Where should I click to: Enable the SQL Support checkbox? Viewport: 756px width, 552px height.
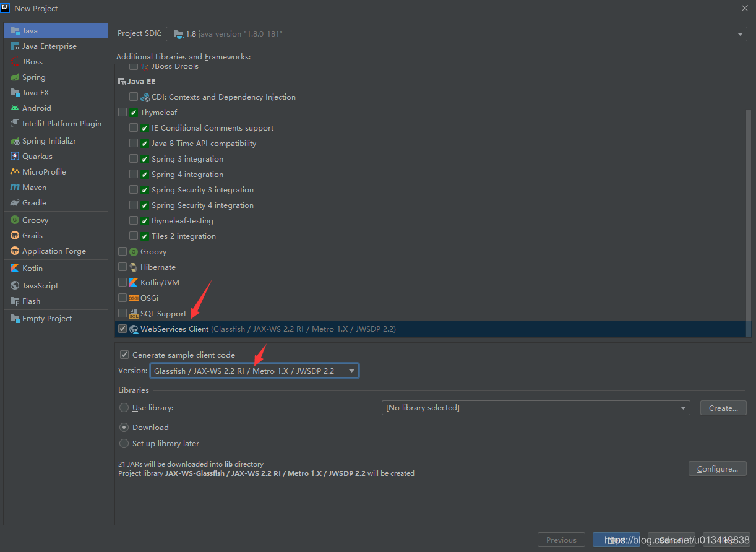pyautogui.click(x=122, y=313)
